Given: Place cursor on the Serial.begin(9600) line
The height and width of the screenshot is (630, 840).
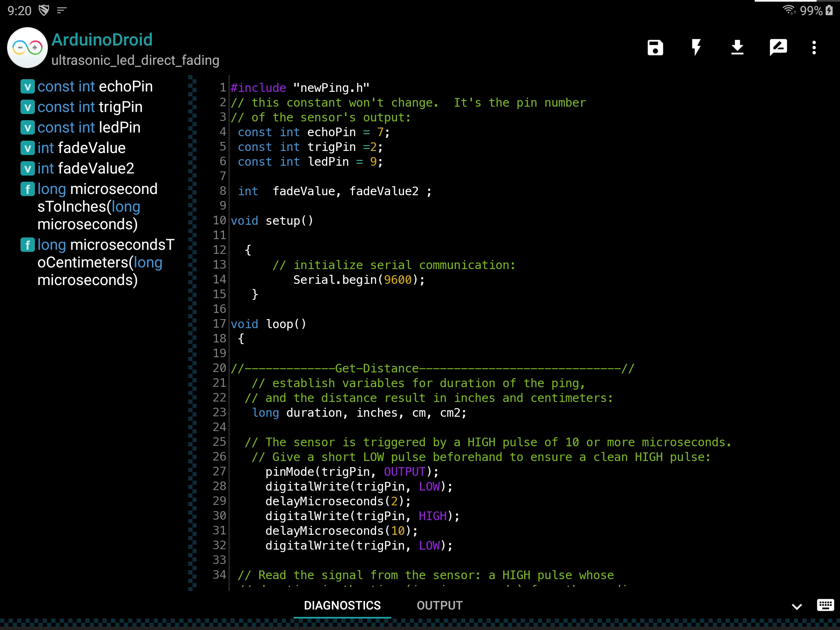Looking at the screenshot, I should (x=358, y=280).
